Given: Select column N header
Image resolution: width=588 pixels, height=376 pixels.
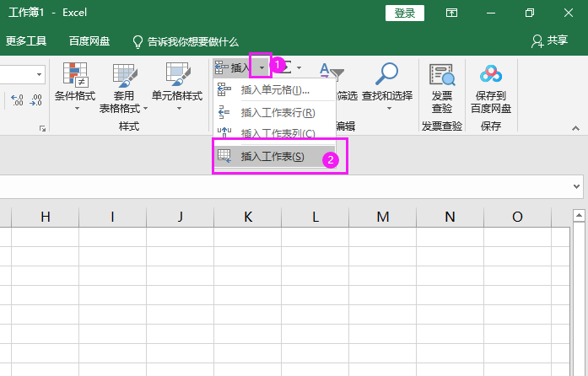Looking at the screenshot, I should click(450, 217).
